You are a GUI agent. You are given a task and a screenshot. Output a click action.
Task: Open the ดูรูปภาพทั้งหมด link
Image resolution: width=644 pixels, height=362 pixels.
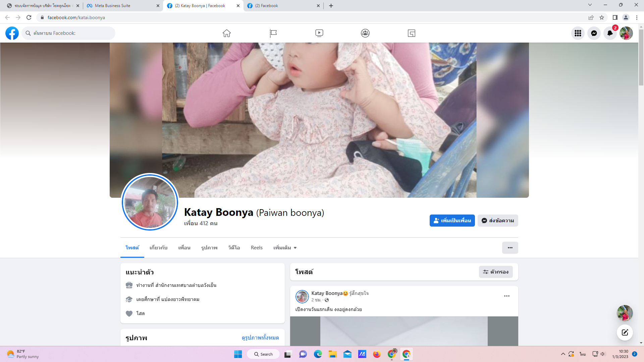[260, 338]
